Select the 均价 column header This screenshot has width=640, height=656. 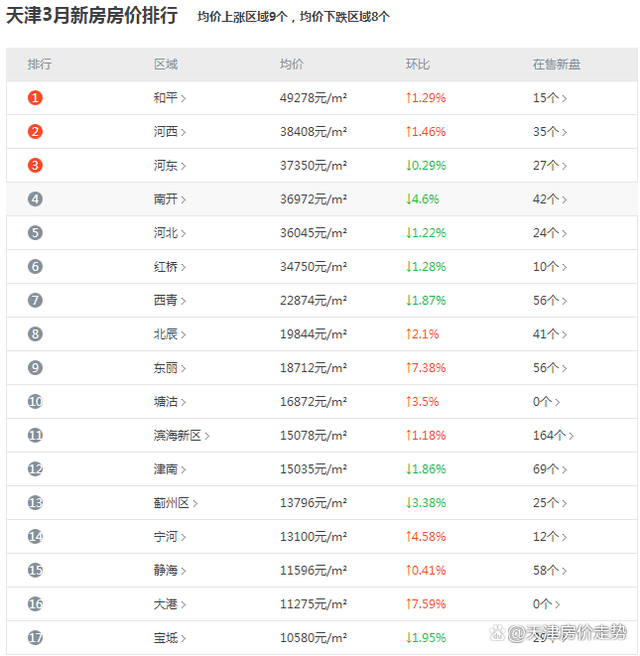[292, 64]
